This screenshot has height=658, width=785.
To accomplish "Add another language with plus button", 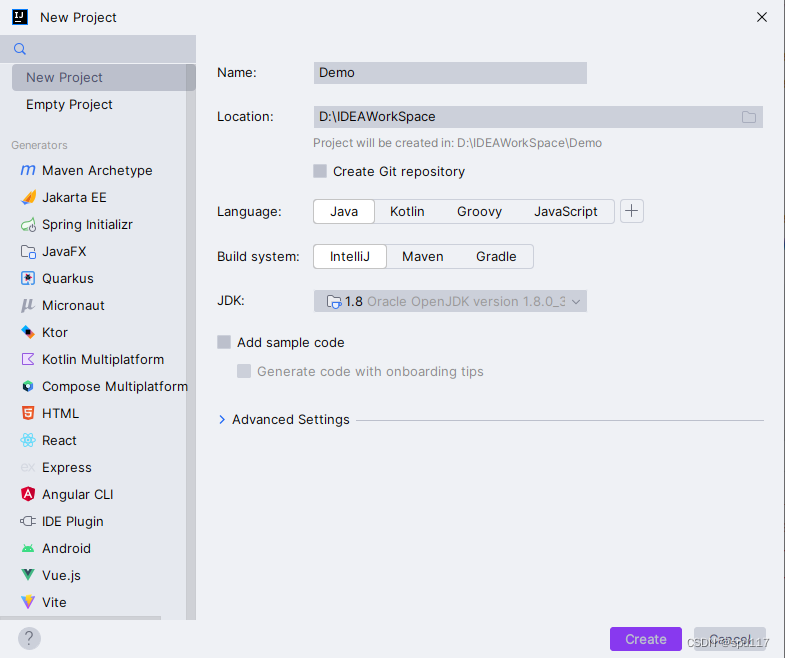I will click(x=632, y=211).
